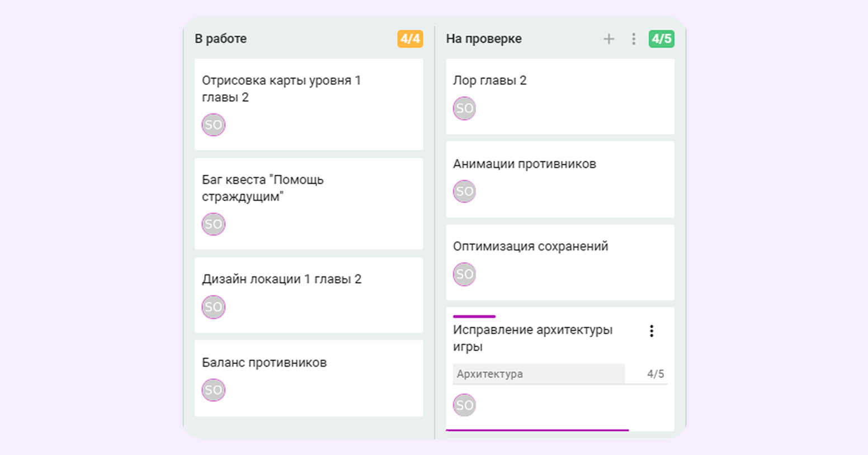Click SO avatar on Анимации противников card
868x455 pixels.
(x=464, y=191)
